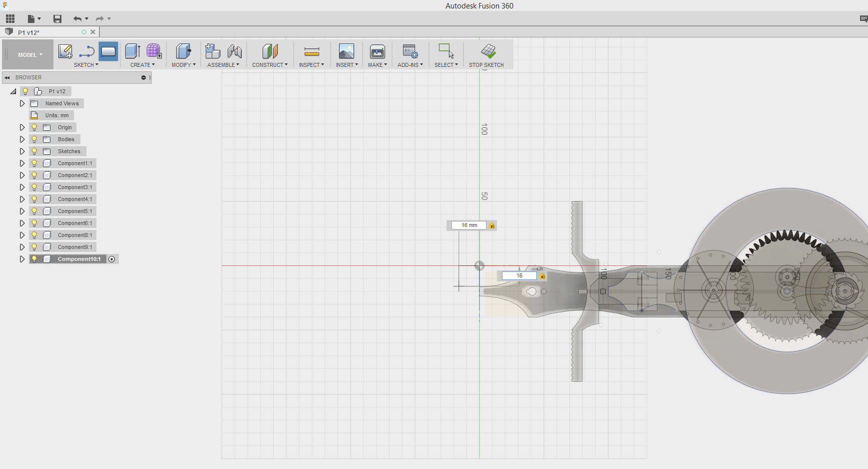Screen dimensions: 868x469
Task: Open the ADD-INS menu label
Action: coord(410,65)
